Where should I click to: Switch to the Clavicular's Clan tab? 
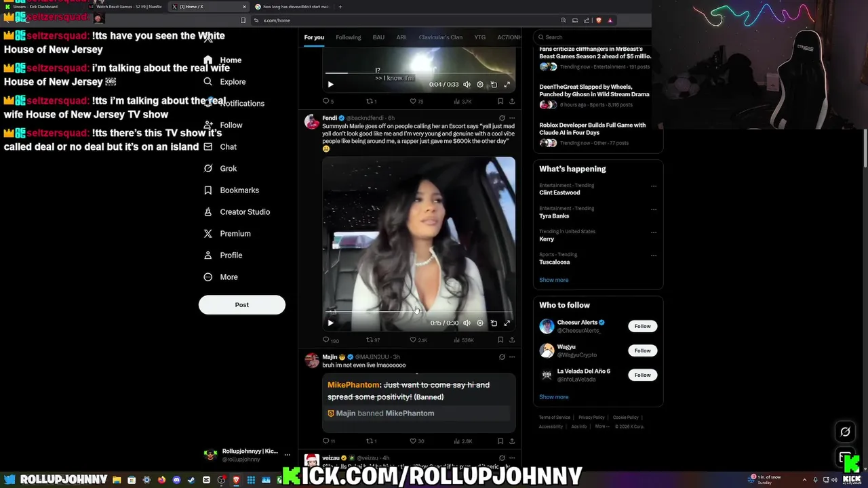pos(440,37)
